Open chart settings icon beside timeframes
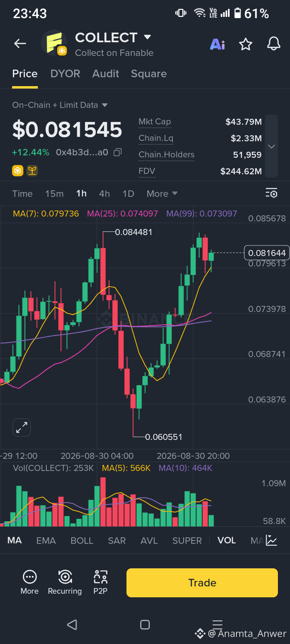This screenshot has width=290, height=644. coord(271,193)
